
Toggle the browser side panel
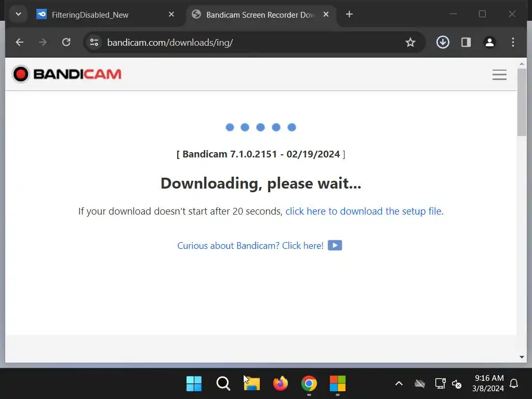(466, 42)
